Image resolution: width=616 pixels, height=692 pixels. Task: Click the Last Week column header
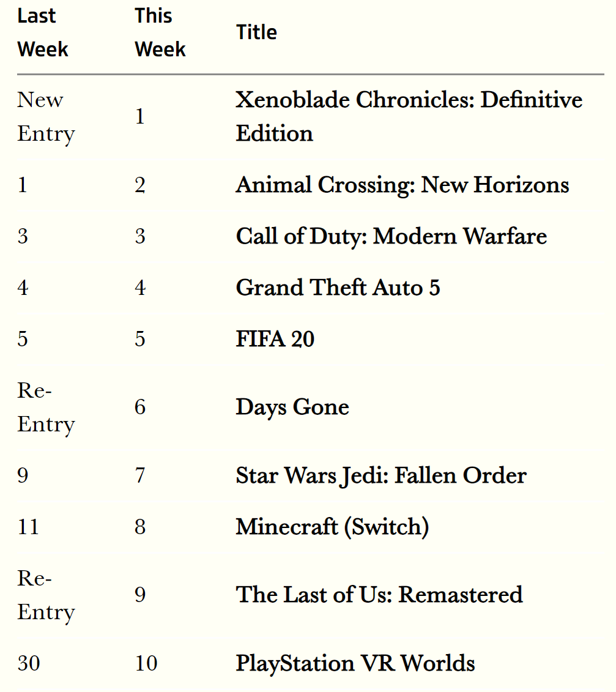click(43, 32)
